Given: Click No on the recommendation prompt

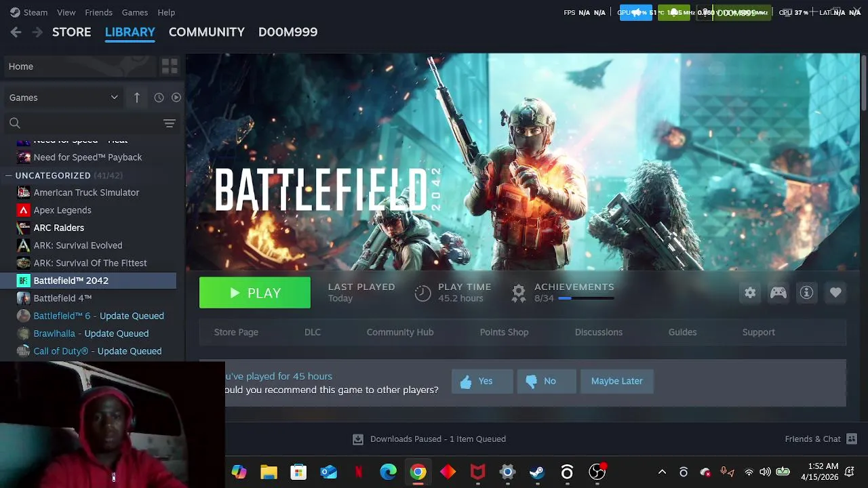Looking at the screenshot, I should (547, 382).
